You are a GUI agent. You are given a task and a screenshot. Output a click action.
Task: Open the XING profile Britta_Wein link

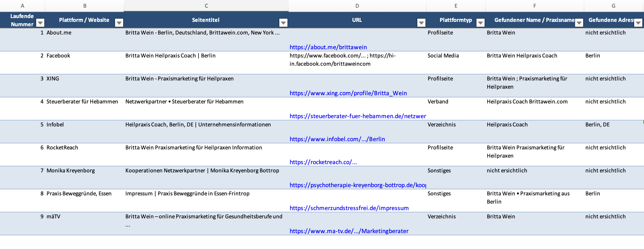click(x=348, y=93)
